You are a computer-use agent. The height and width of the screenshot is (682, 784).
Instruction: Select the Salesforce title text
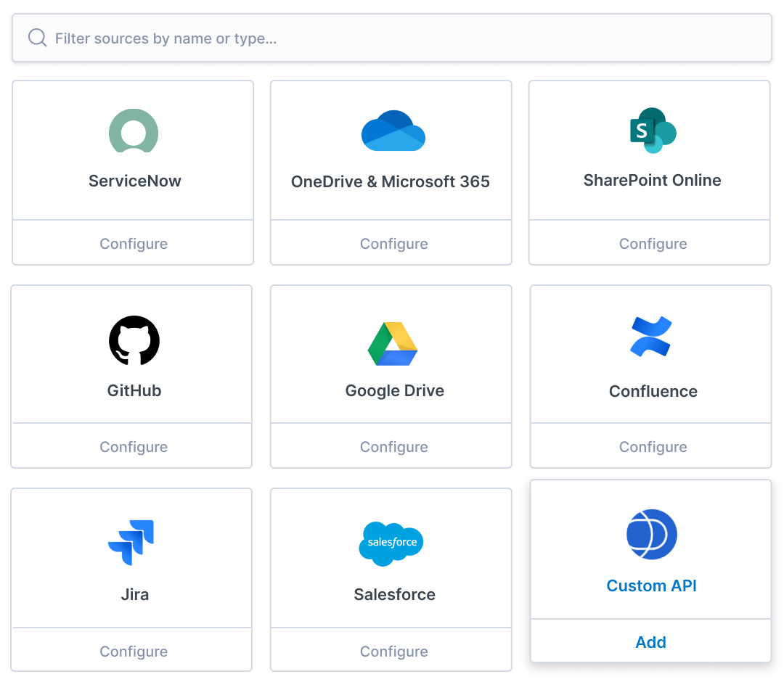pyautogui.click(x=394, y=594)
